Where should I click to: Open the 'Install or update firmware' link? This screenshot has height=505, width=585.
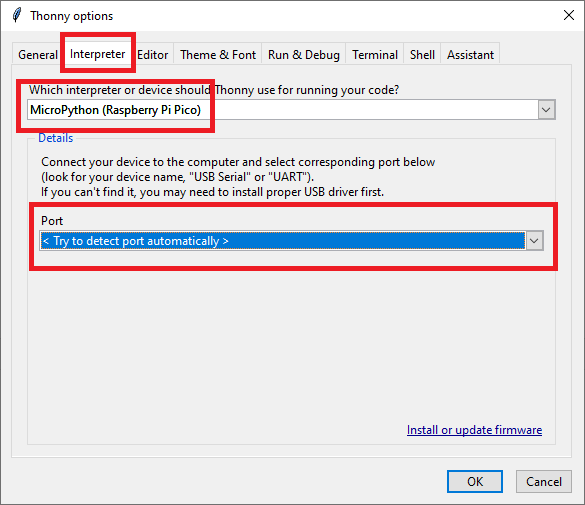(x=474, y=430)
